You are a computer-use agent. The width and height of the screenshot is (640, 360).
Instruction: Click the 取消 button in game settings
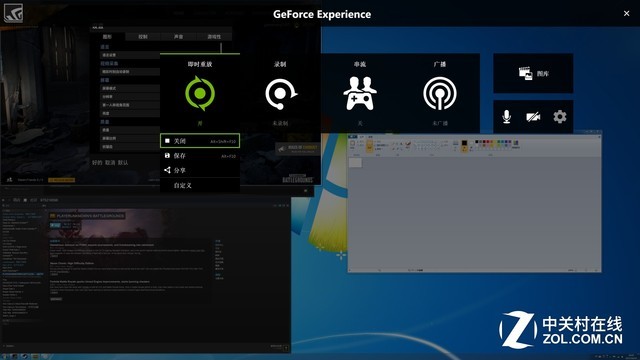click(x=110, y=162)
